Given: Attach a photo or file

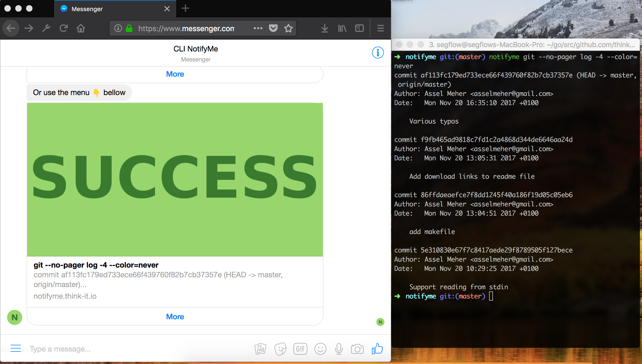Looking at the screenshot, I should coord(260,349).
